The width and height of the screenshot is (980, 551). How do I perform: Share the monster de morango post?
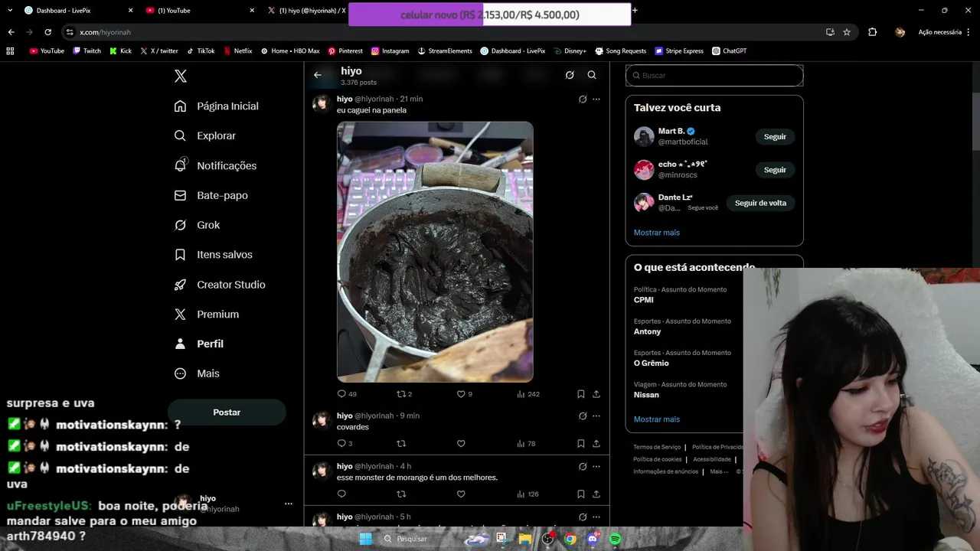pos(596,494)
